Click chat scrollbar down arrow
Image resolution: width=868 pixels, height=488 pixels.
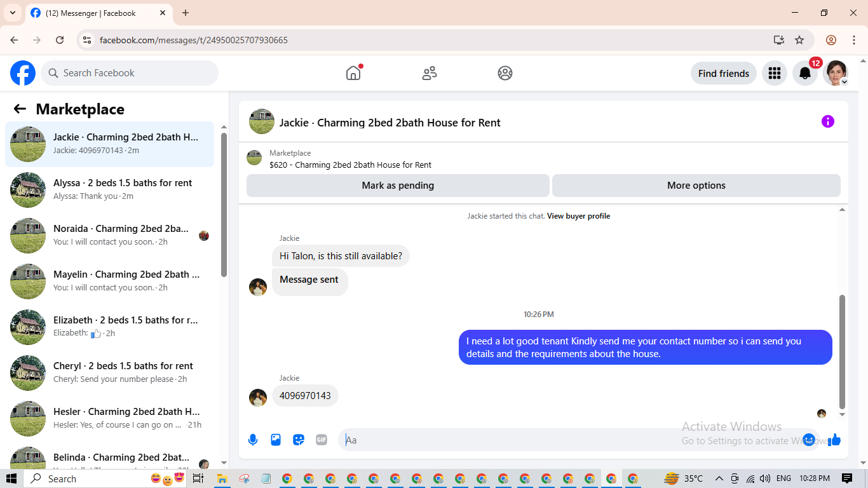pyautogui.click(x=843, y=414)
